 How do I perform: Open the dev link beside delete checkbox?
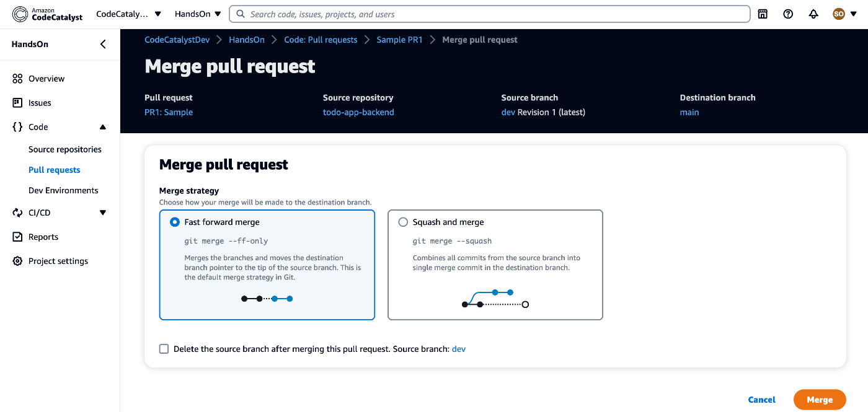[x=459, y=349]
